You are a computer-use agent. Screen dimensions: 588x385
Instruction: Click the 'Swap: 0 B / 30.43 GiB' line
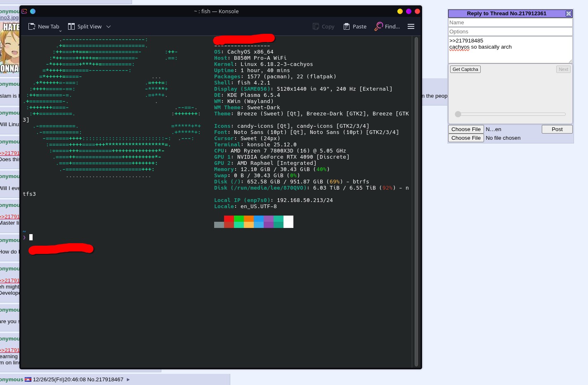coord(257,176)
